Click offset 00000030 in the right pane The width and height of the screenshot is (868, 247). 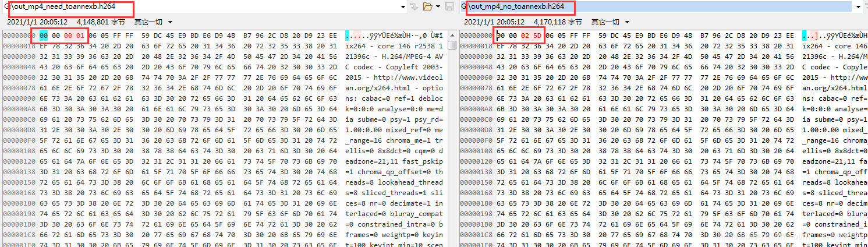click(476, 57)
